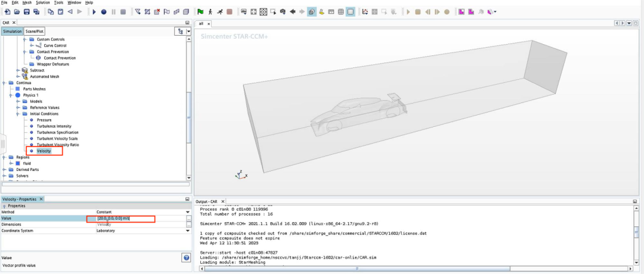This screenshot has width=644, height=274.
Task: Select the Curve Control node
Action: (55, 45)
